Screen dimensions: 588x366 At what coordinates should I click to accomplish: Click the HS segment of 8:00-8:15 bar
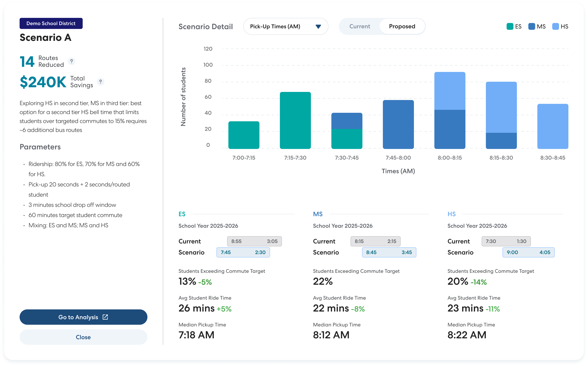(x=450, y=91)
